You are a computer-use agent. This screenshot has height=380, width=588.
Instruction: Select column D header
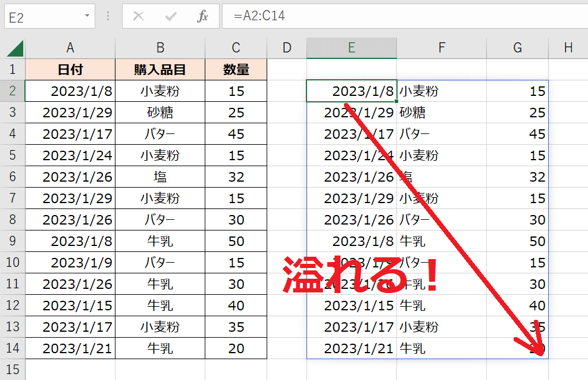(287, 48)
